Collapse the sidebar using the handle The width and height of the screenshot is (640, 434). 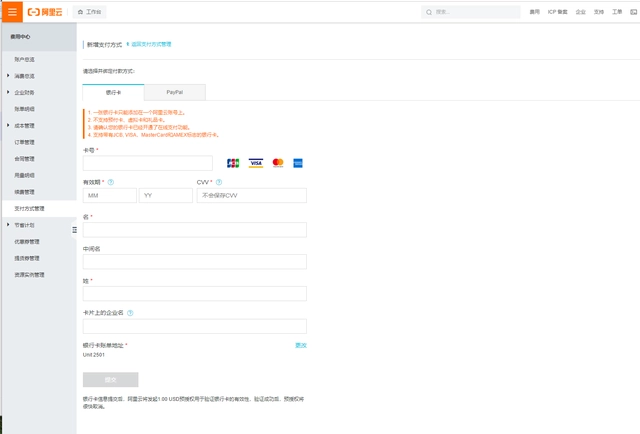point(74,229)
